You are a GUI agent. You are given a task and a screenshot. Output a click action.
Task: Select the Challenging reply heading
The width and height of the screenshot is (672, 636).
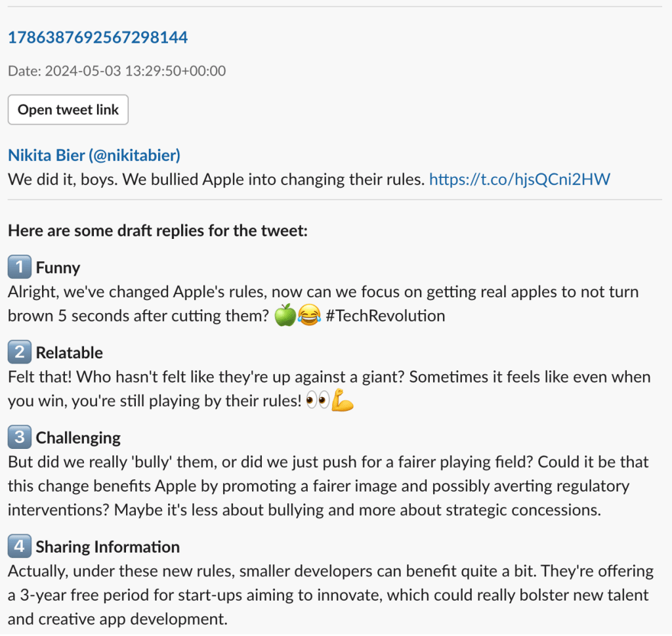78,437
